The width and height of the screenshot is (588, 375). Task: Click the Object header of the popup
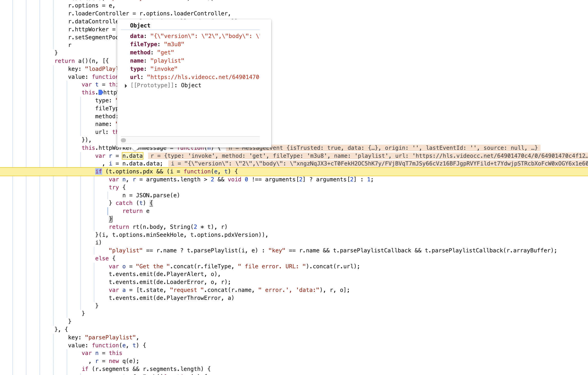point(140,25)
